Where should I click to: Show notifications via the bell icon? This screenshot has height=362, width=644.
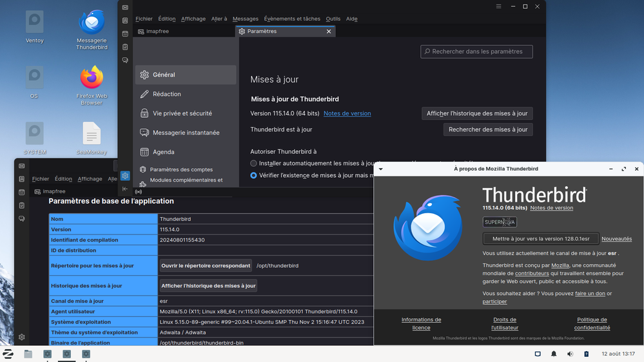point(554,354)
